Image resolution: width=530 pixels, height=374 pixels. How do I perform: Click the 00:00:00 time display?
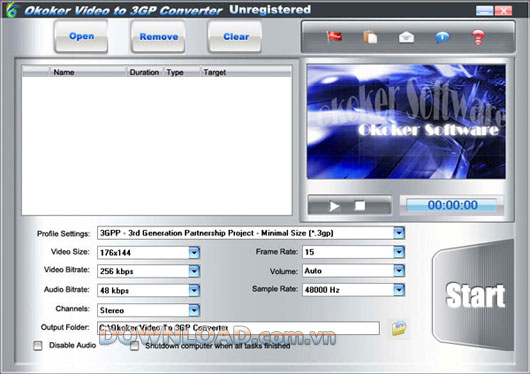(452, 205)
